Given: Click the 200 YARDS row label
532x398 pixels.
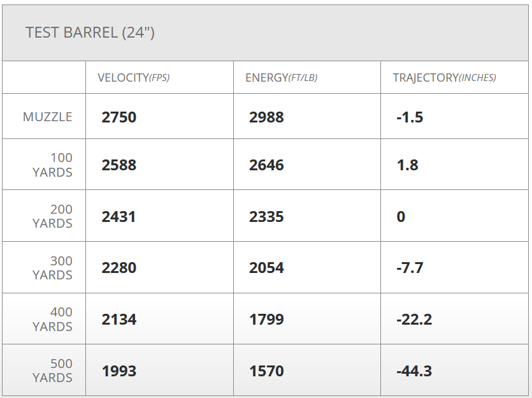Looking at the screenshot, I should (x=53, y=216).
